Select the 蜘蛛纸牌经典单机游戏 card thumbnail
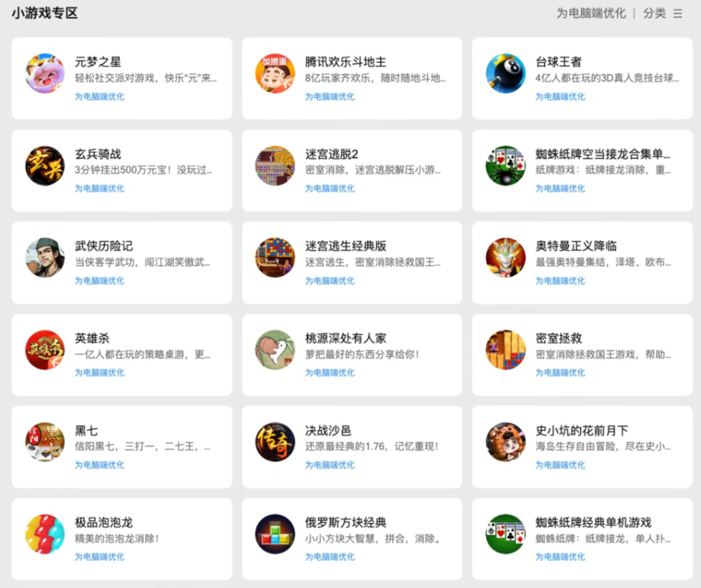Viewport: 701px width, 588px height. 505,534
